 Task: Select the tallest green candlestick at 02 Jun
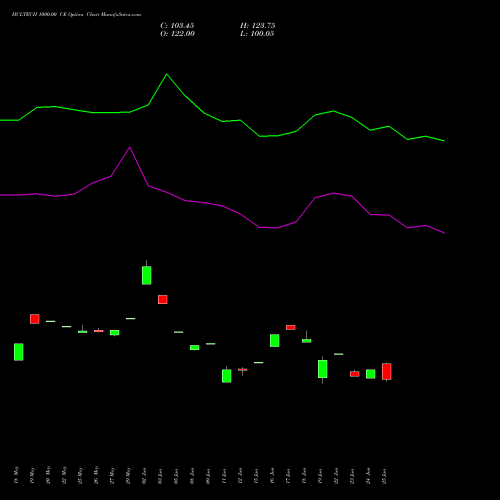tap(147, 275)
